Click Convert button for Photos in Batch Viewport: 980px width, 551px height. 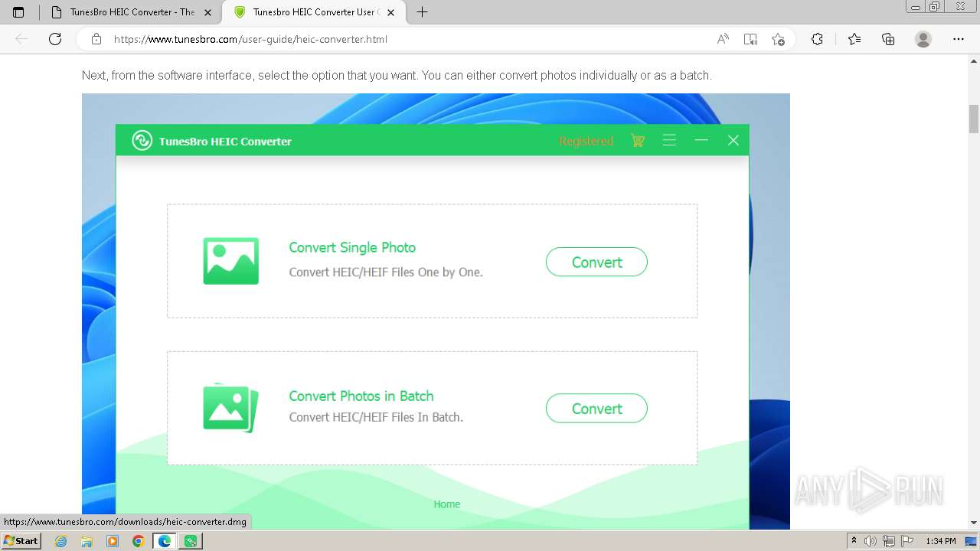[596, 409]
